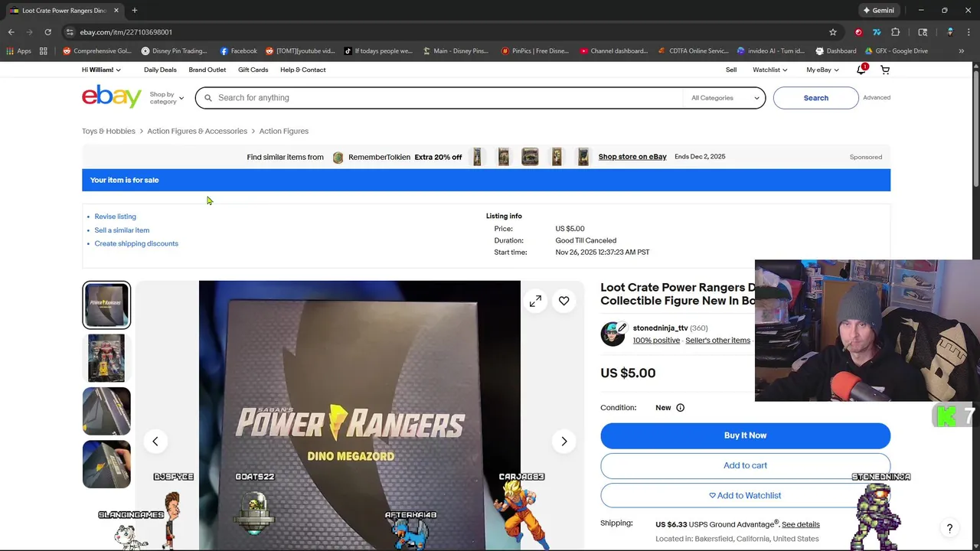This screenshot has width=980, height=551.
Task: Click the search magnifier icon
Action: (207, 98)
